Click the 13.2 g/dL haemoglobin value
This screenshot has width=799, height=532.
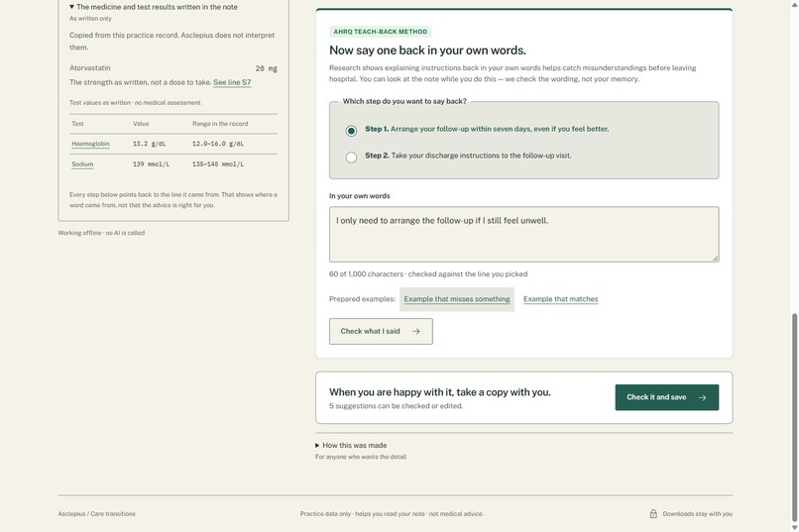coord(149,144)
